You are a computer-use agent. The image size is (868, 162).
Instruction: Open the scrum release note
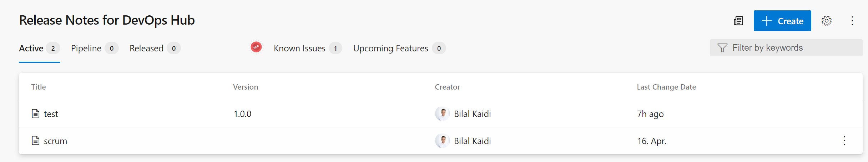55,141
